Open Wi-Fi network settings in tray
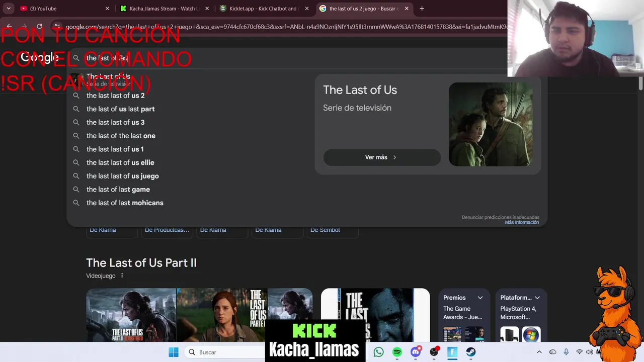 [580, 352]
